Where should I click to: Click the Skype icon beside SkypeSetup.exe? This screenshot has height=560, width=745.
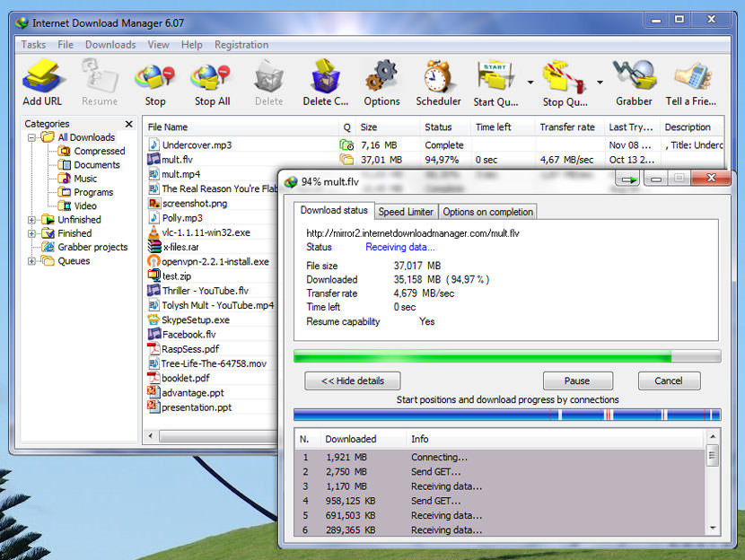pos(153,319)
